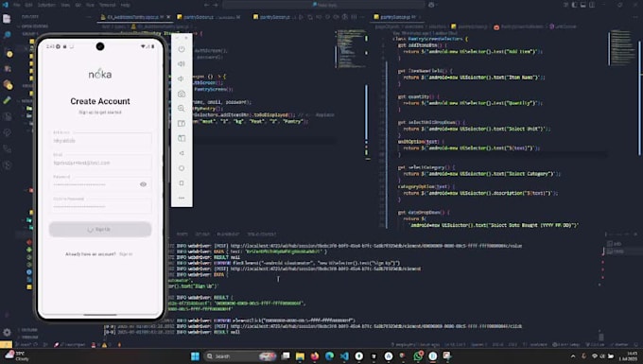Open the Explorer view in activity bar
Screen dimensions: 643x364
pyautogui.click(x=7, y=19)
